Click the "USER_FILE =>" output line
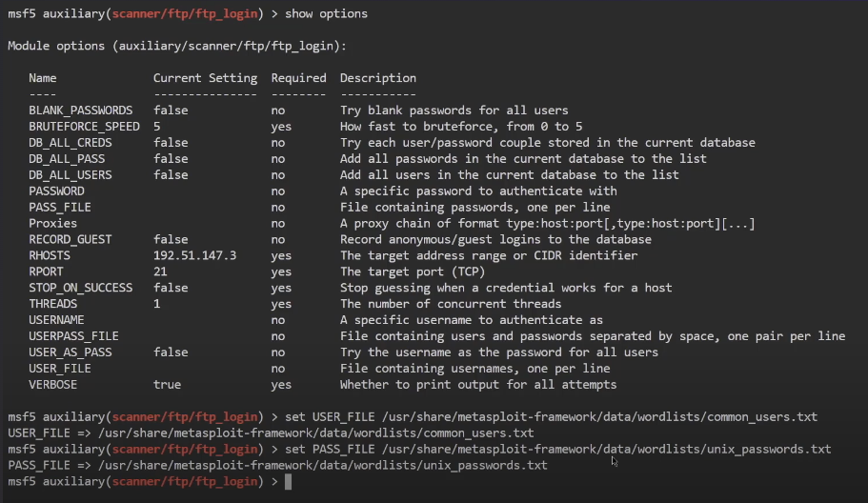 (271, 433)
